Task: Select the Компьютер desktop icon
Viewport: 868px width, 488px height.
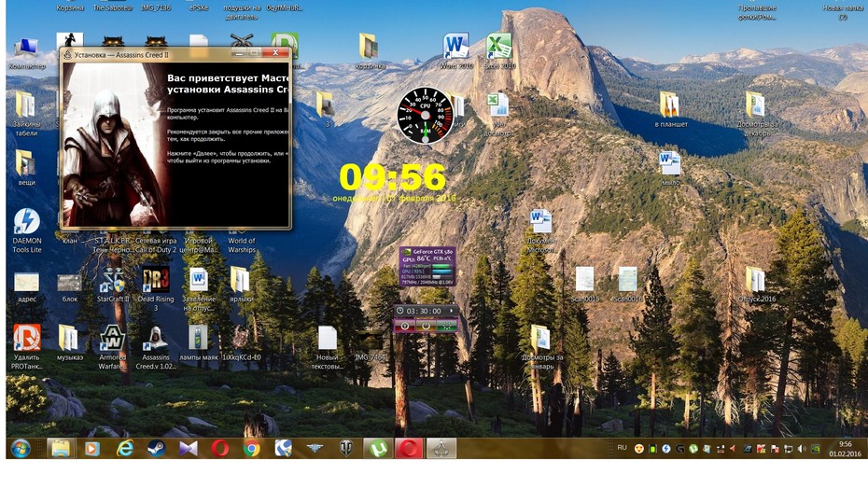Action: point(26,54)
